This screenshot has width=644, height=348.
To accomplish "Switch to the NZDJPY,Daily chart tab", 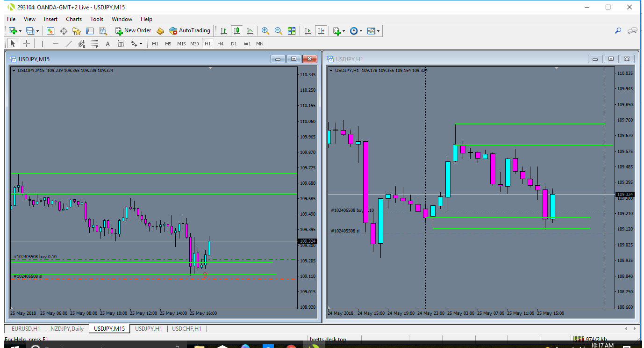I will click(x=67, y=329).
